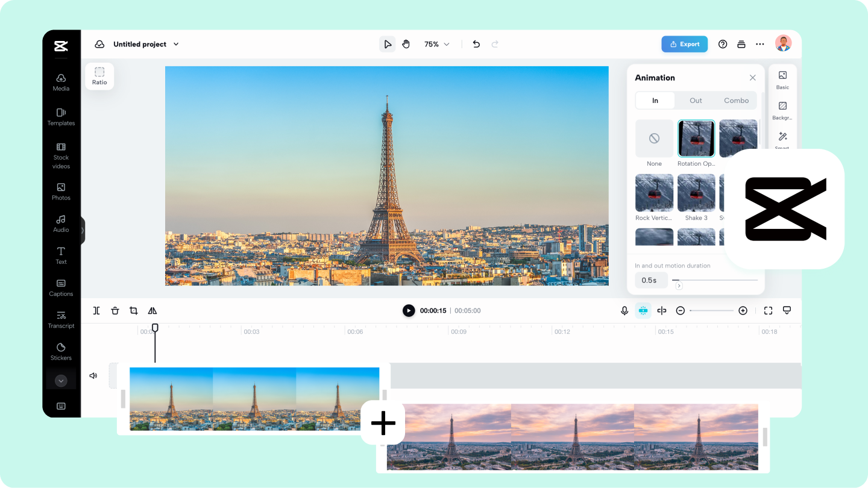Click the Mirror/flip icon in the timeline toolbar

tap(152, 310)
